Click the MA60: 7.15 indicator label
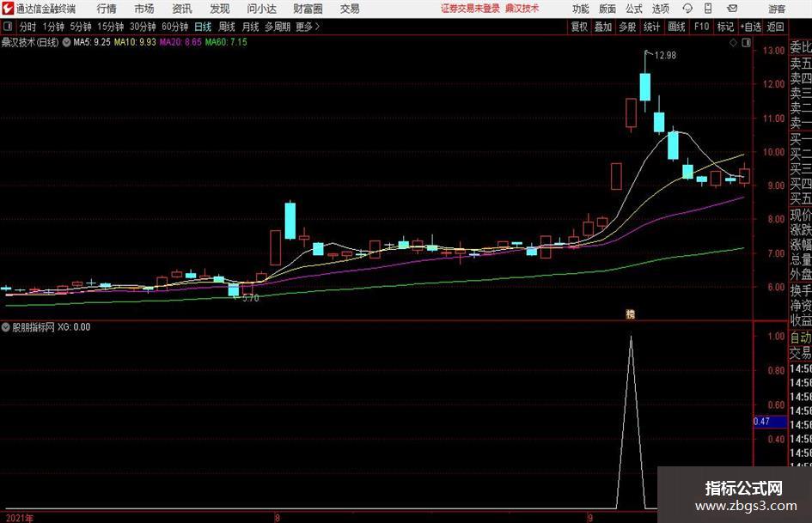Viewport: 812px width, 523px height. pos(226,42)
